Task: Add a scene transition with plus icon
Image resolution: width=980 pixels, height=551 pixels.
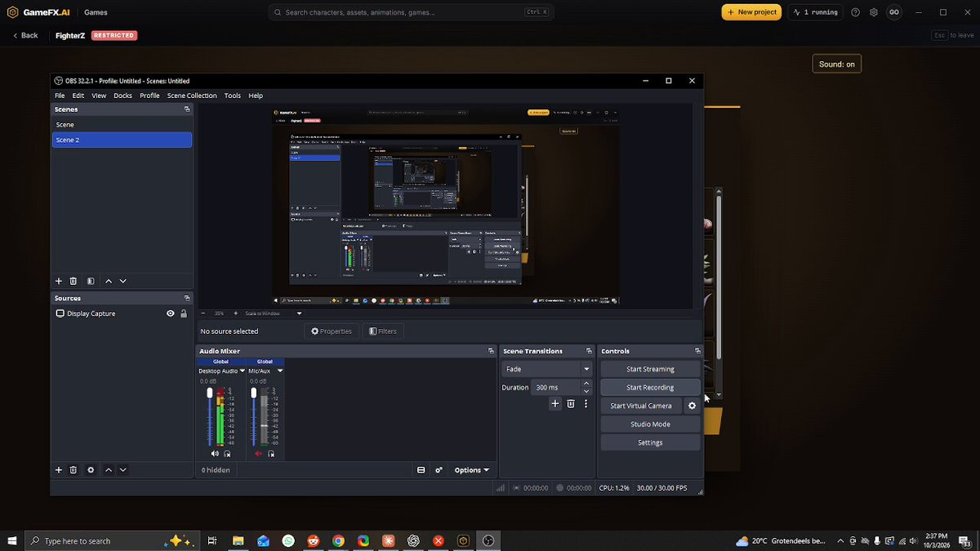Action: 555,403
